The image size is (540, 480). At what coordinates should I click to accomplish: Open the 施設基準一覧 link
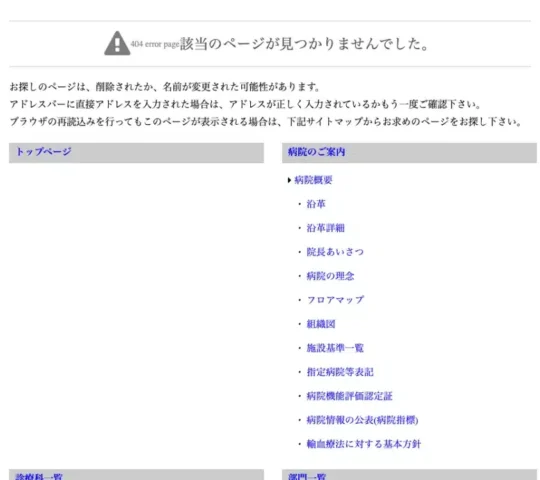point(335,348)
